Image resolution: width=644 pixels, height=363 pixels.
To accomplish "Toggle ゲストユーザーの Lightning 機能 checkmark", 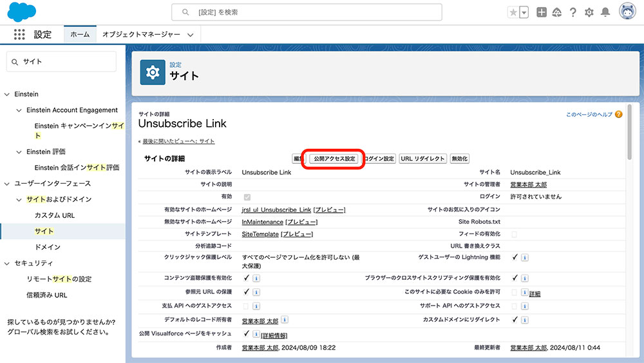I will tap(515, 257).
